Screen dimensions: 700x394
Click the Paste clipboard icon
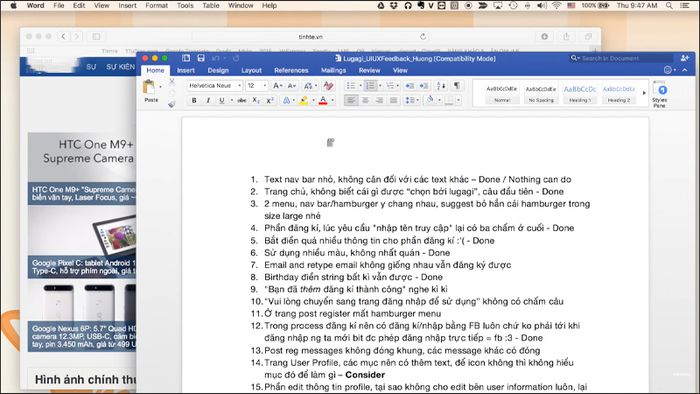149,87
